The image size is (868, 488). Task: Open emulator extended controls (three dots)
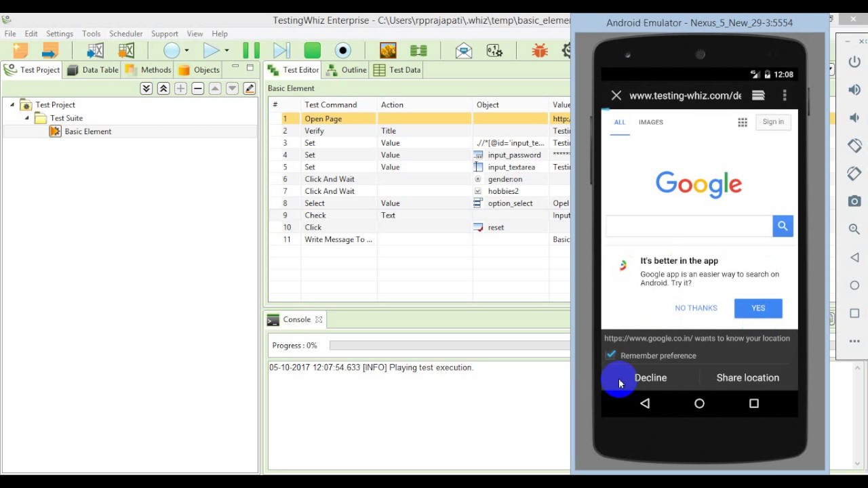click(854, 341)
